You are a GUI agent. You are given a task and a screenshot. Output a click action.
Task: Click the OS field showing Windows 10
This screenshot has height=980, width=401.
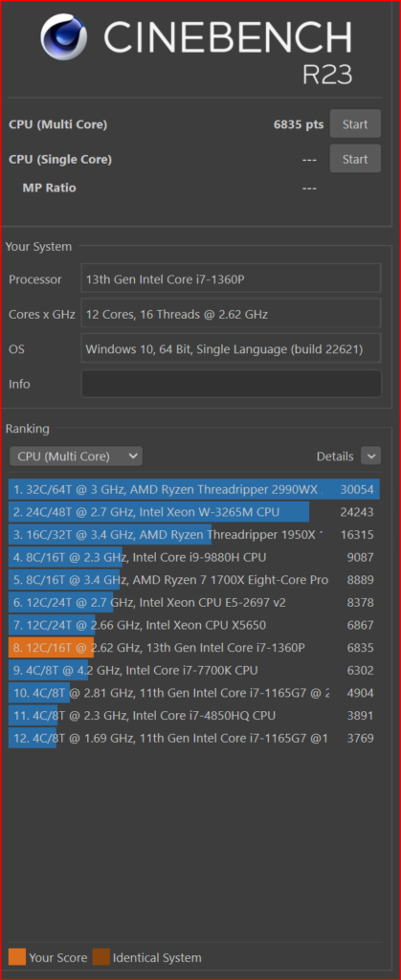pos(231,348)
